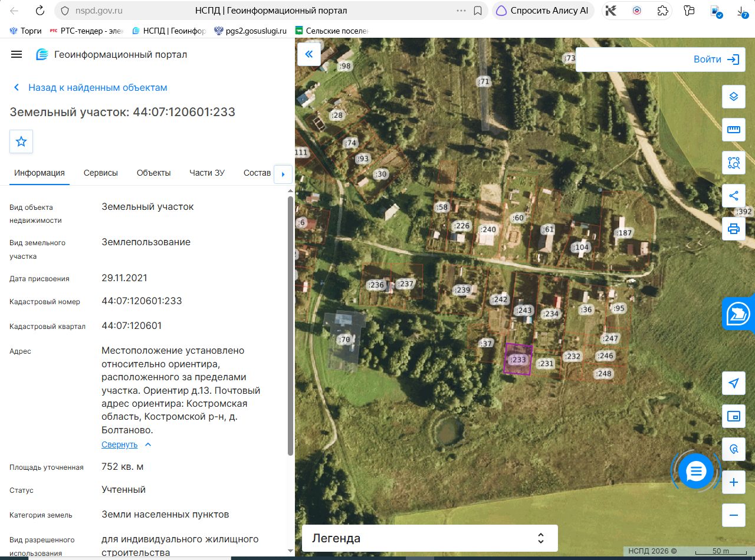Click parcel label :70 on the map

(344, 340)
